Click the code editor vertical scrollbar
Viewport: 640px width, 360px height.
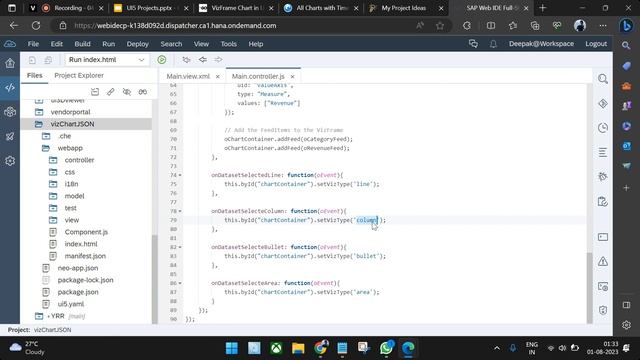pos(589,287)
